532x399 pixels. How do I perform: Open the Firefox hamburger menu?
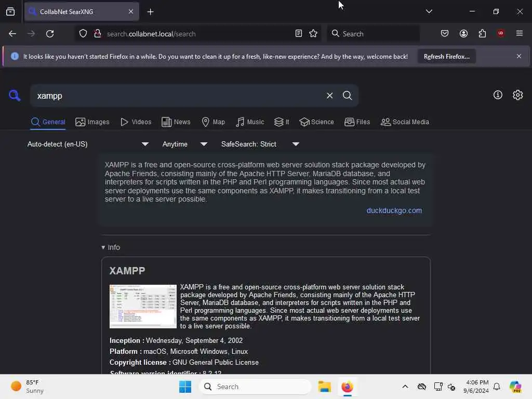click(520, 33)
